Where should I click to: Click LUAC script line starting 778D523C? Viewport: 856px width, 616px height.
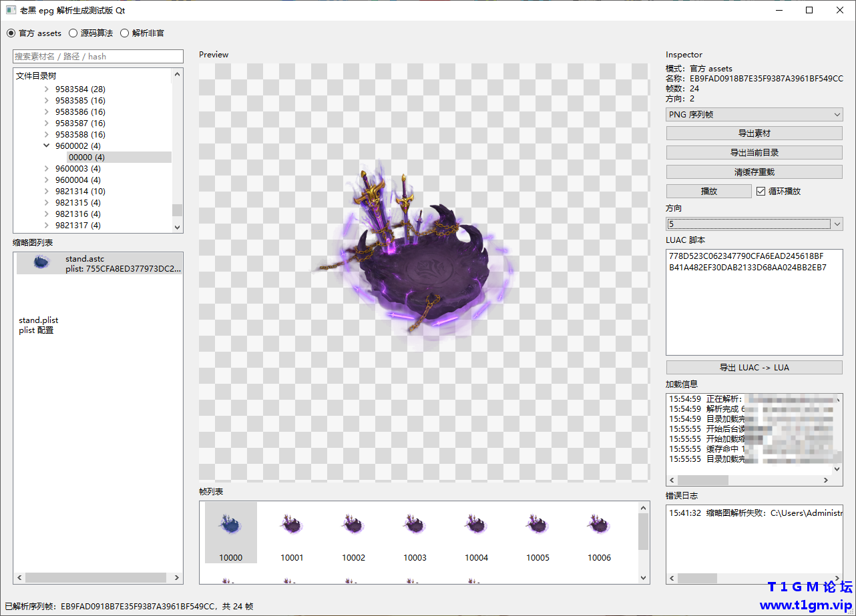click(747, 256)
